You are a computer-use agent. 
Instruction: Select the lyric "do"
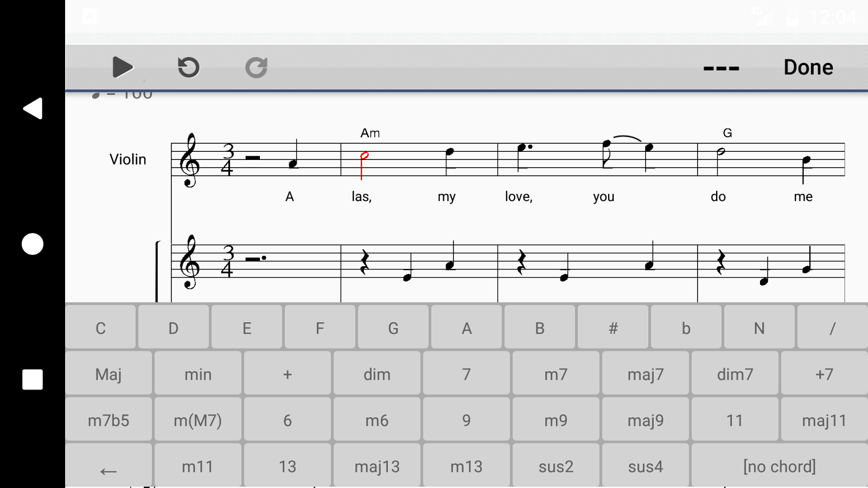pos(718,196)
